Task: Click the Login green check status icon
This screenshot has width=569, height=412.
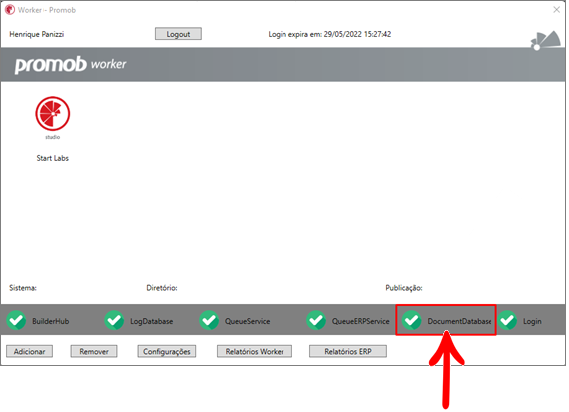Action: coord(507,321)
